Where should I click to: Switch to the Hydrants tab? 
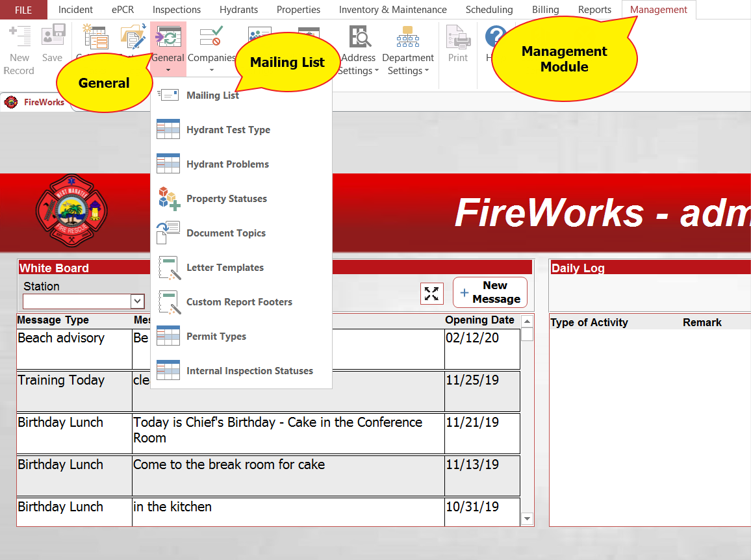[x=238, y=10]
